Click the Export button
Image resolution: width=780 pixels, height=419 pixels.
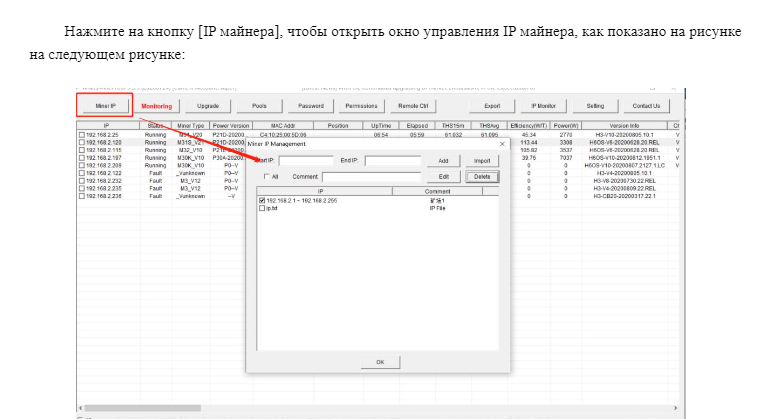[492, 106]
